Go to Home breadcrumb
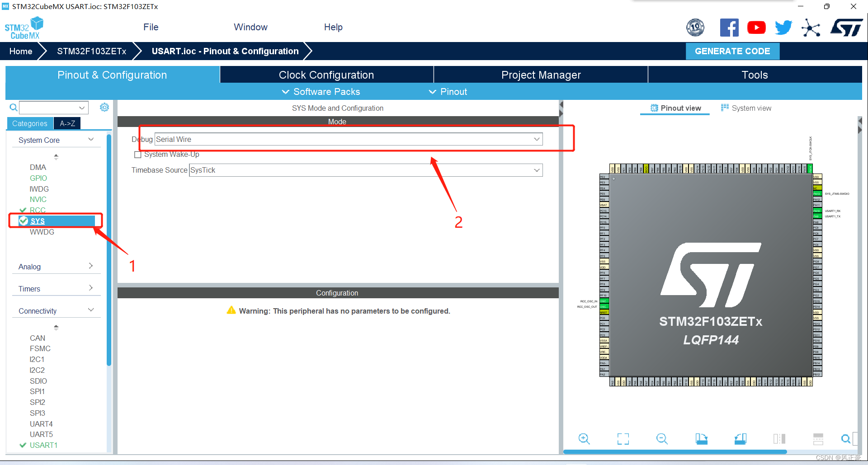The image size is (868, 465). [21, 51]
